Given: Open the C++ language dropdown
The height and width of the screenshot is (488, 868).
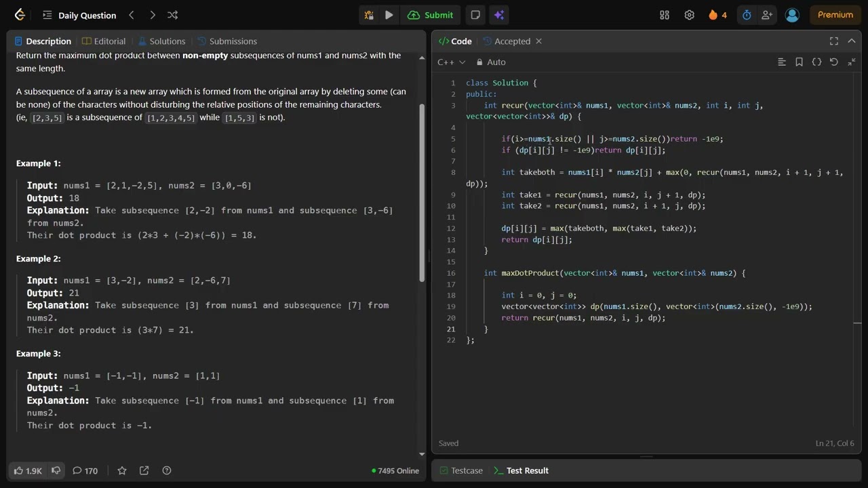Looking at the screenshot, I should click(452, 62).
